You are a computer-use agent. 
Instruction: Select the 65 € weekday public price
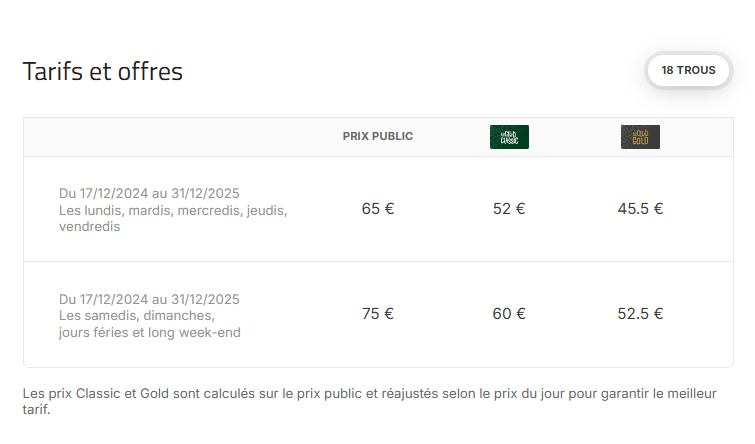click(378, 209)
